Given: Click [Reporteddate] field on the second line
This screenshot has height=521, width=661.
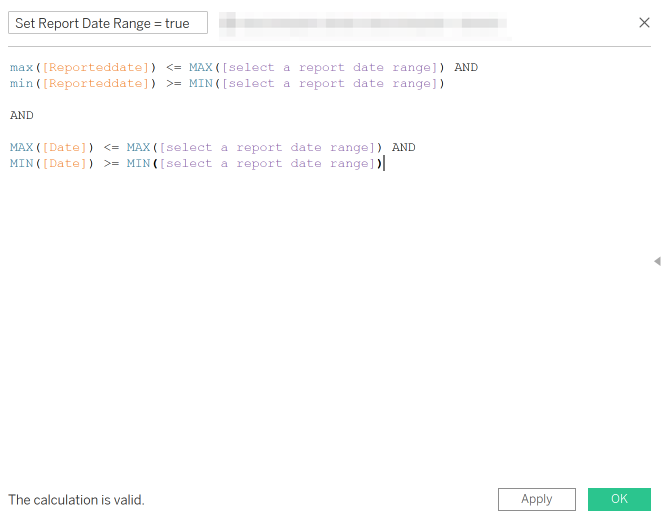Looking at the screenshot, I should tap(96, 84).
